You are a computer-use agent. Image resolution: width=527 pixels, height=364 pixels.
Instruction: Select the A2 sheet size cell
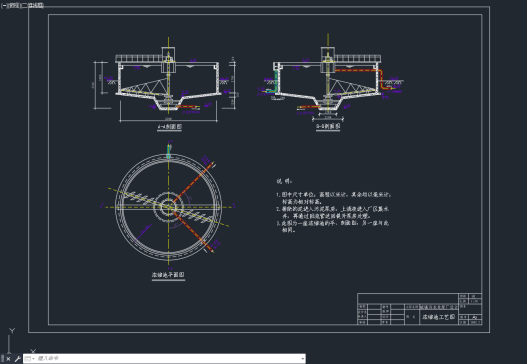(475, 317)
